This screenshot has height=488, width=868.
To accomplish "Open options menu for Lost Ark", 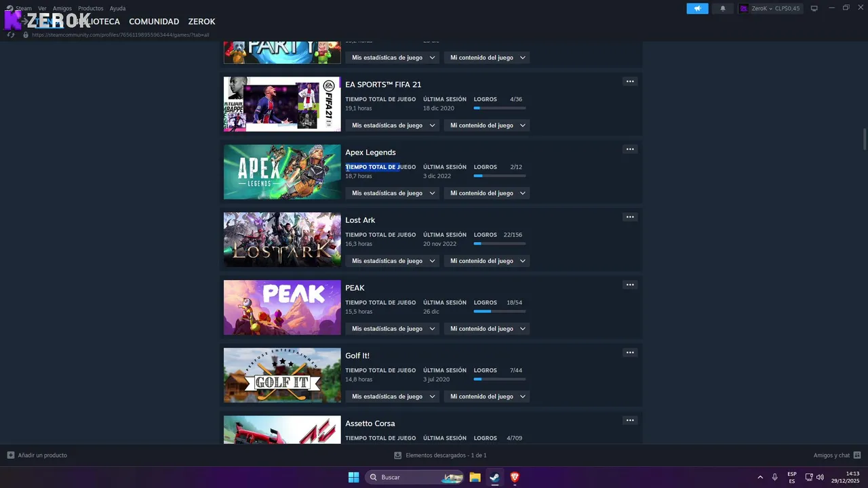I will point(630,217).
